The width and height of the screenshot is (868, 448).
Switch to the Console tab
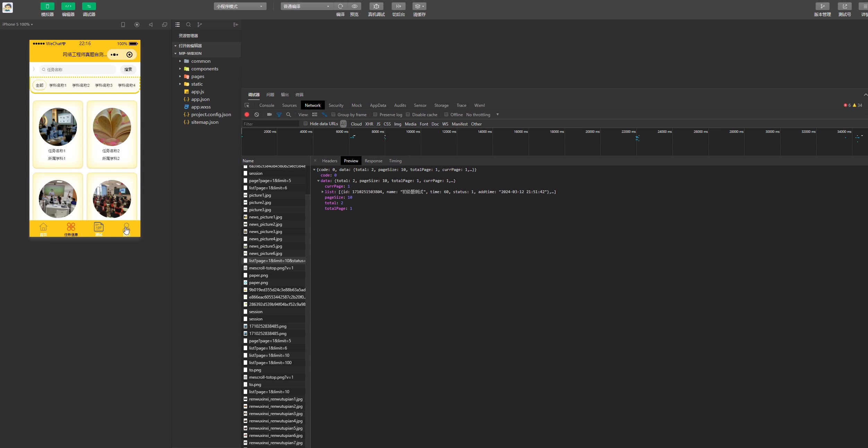(267, 105)
